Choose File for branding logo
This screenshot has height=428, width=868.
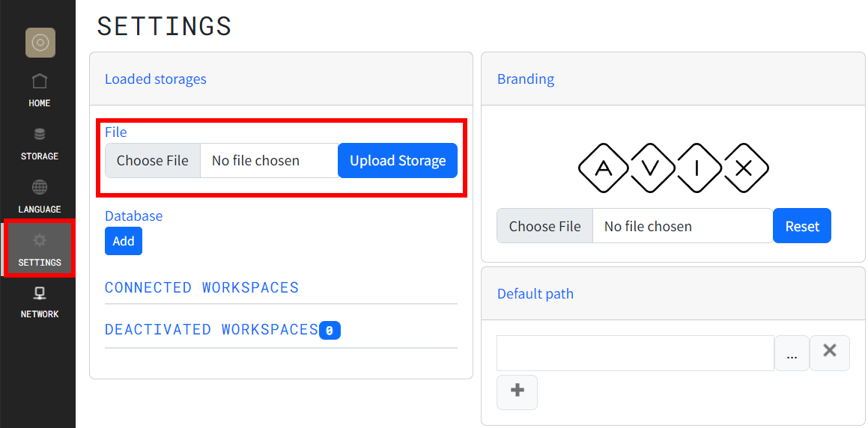click(x=544, y=226)
